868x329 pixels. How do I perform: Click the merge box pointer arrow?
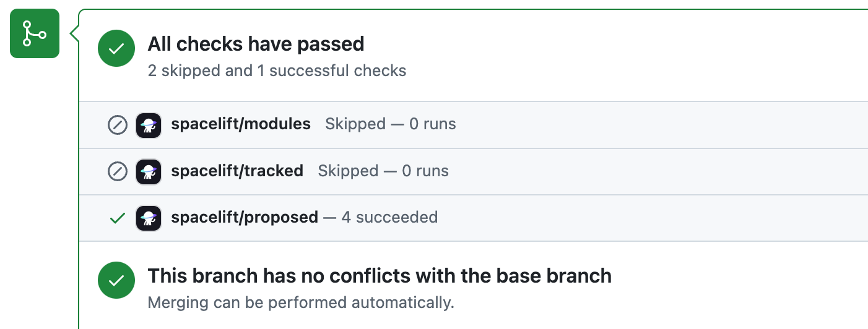click(x=75, y=33)
